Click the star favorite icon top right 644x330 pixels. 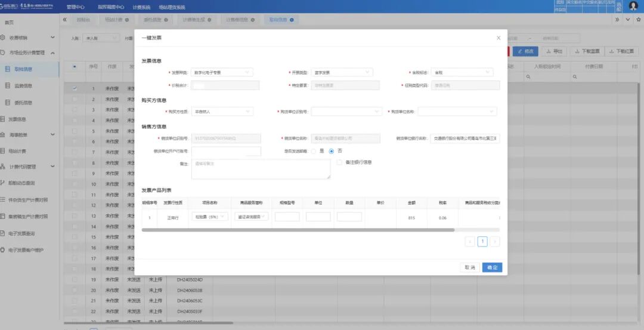639,20
